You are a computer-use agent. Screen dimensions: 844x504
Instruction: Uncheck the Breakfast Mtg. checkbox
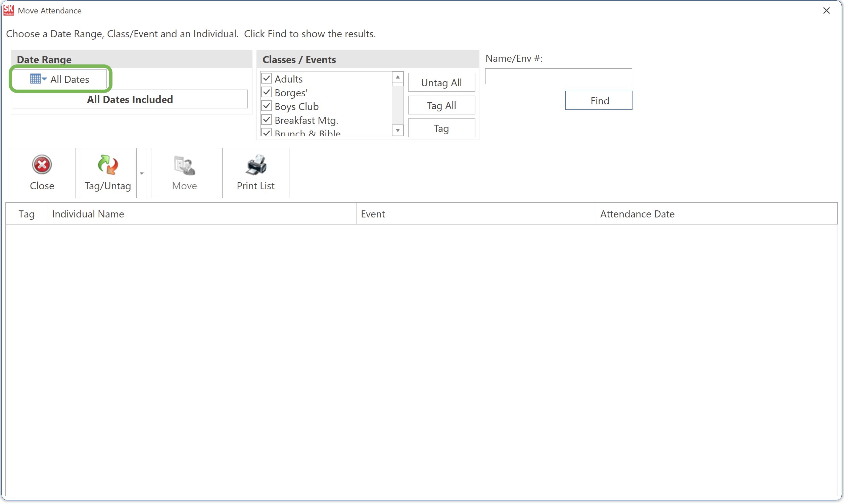tap(266, 119)
